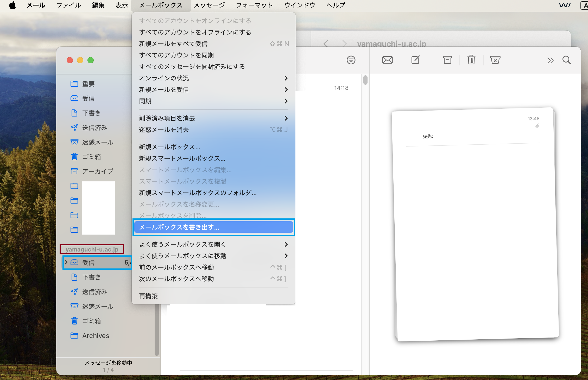Click forward arrow in rear window
Image resolution: width=588 pixels, height=380 pixels.
coord(345,43)
